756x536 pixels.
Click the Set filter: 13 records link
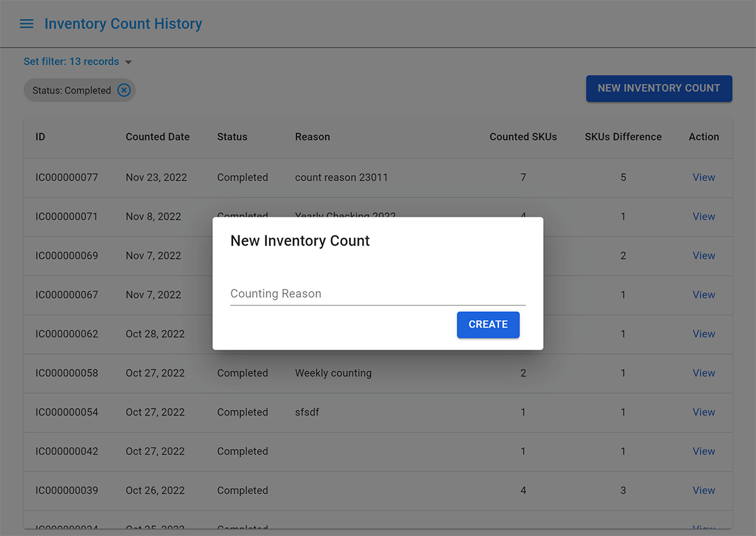[x=71, y=62]
